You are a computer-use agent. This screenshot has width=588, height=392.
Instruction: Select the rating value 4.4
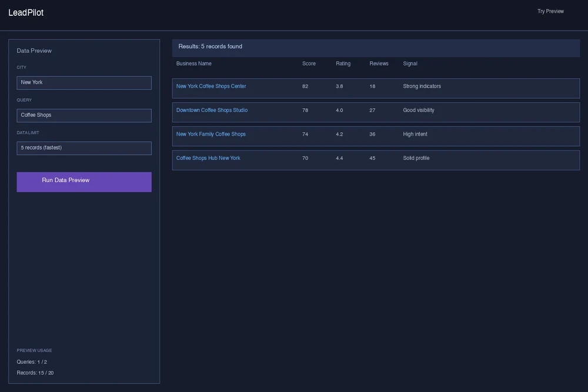tap(339, 158)
